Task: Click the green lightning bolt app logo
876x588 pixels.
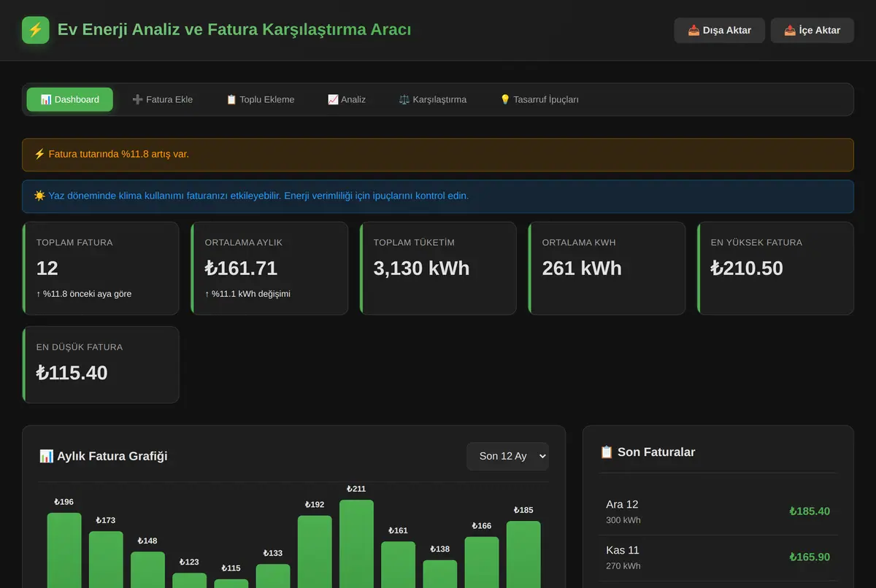Action: [36, 30]
